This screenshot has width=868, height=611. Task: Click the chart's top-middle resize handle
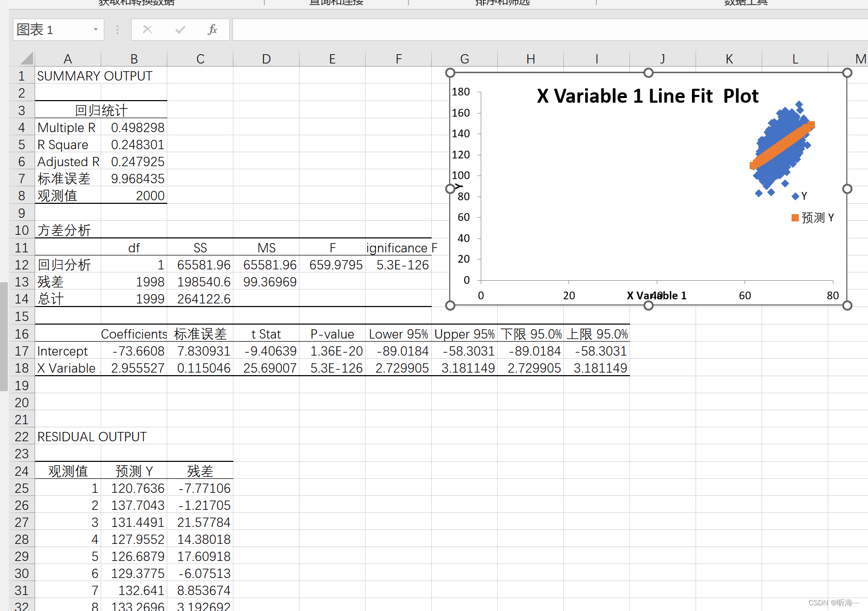tap(649, 73)
